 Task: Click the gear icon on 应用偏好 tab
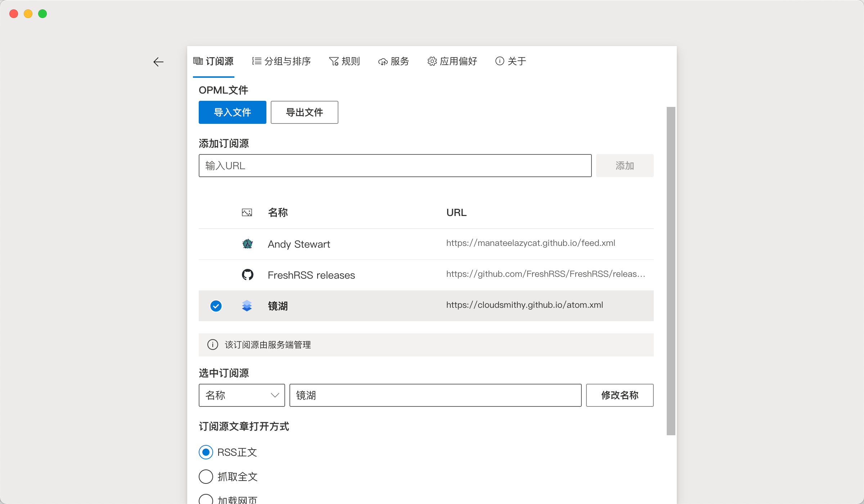(432, 61)
